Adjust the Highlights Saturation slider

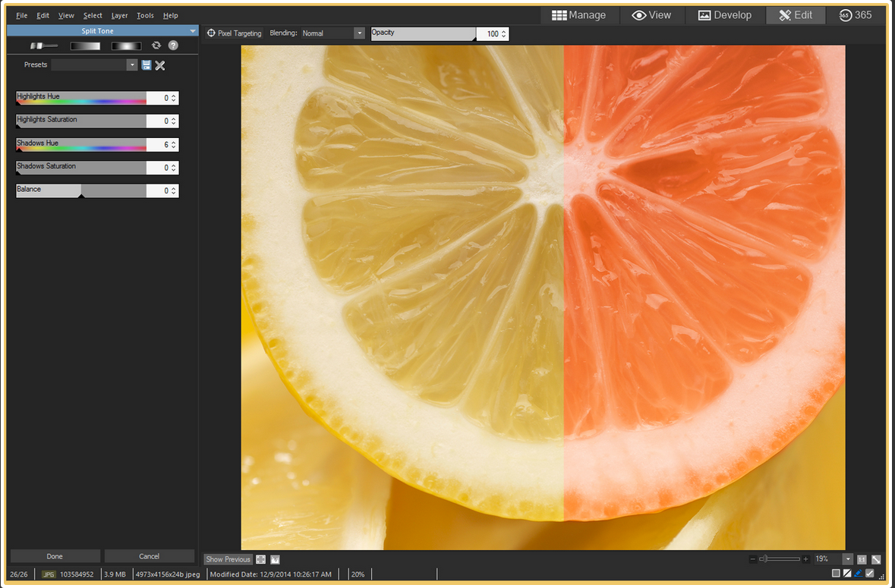click(81, 121)
